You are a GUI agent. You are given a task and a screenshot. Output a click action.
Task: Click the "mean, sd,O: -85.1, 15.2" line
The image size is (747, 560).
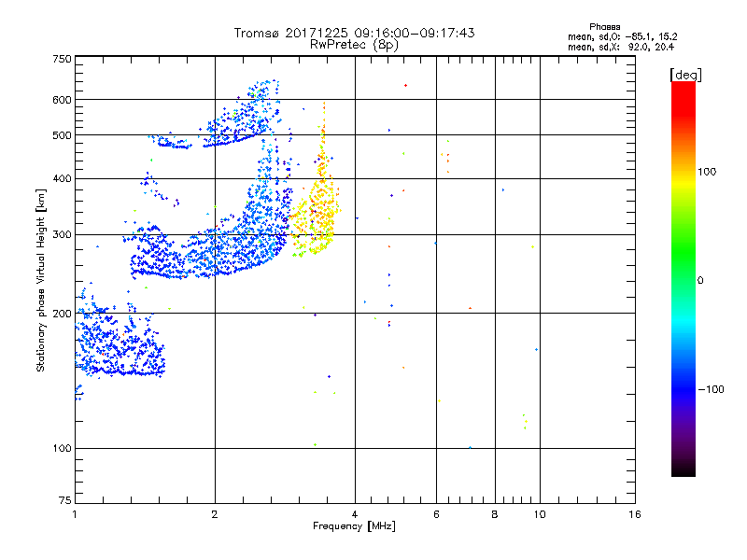click(622, 36)
